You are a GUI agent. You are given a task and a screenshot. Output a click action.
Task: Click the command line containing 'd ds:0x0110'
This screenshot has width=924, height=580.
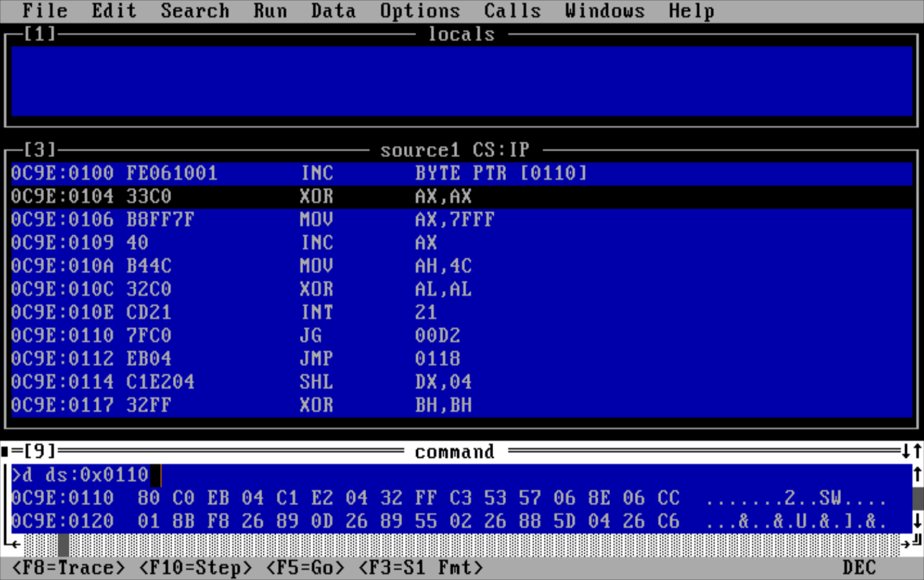(x=461, y=475)
